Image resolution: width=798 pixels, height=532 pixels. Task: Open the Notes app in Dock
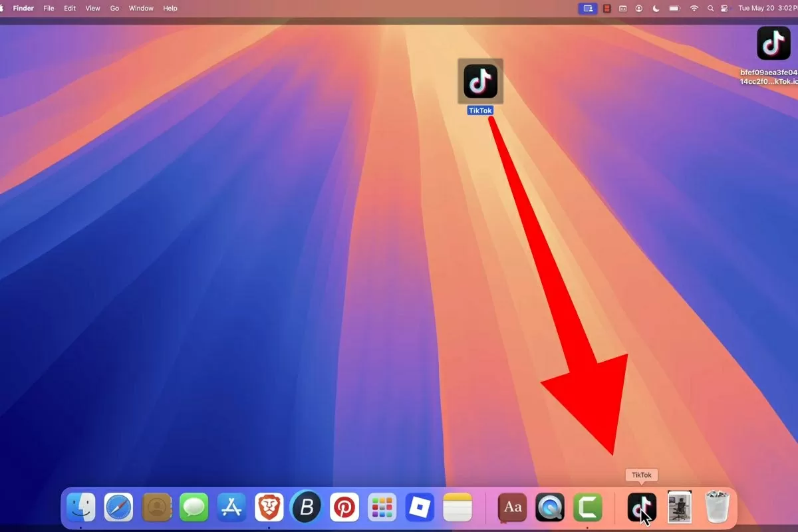tap(458, 507)
